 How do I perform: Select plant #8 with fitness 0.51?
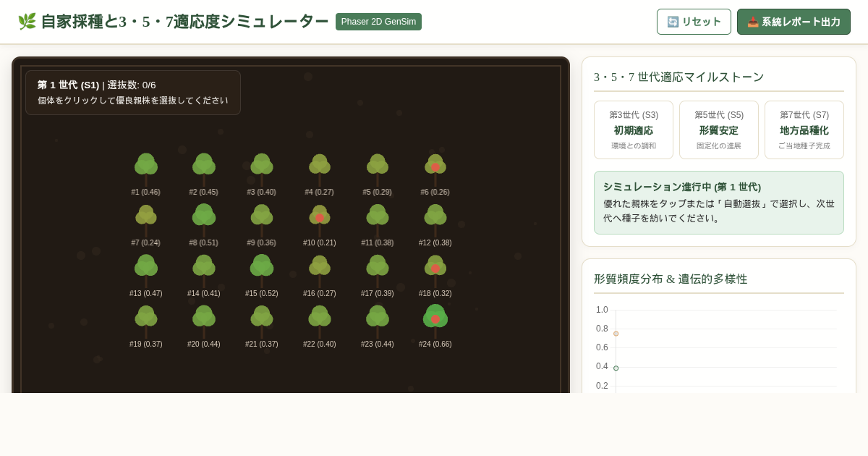(204, 221)
